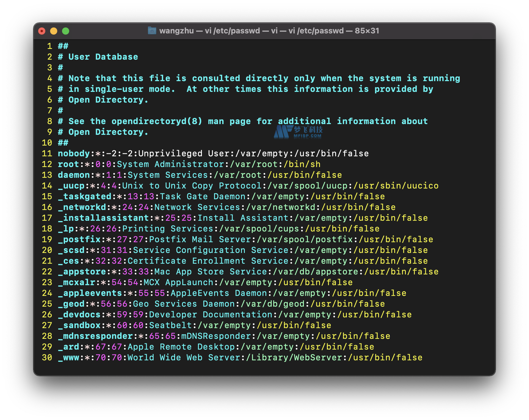Click line number 11 in the gutter
Viewport: 529px width, 420px height.
click(x=47, y=154)
